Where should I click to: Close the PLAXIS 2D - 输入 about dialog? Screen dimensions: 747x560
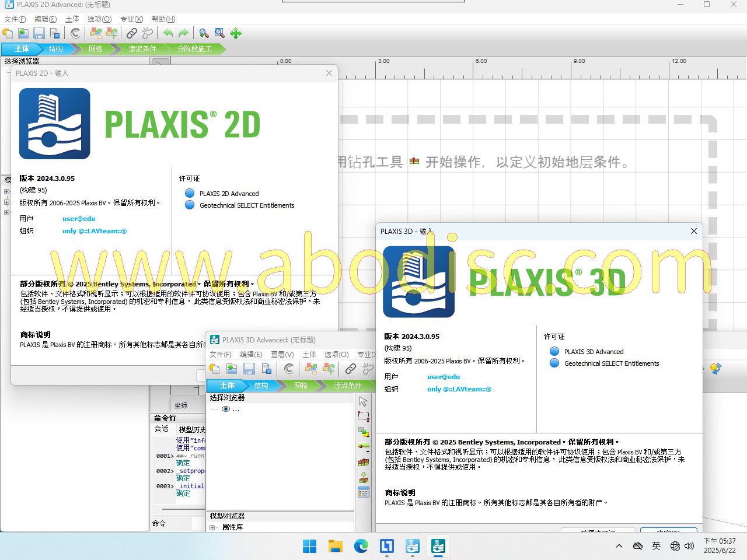(329, 73)
